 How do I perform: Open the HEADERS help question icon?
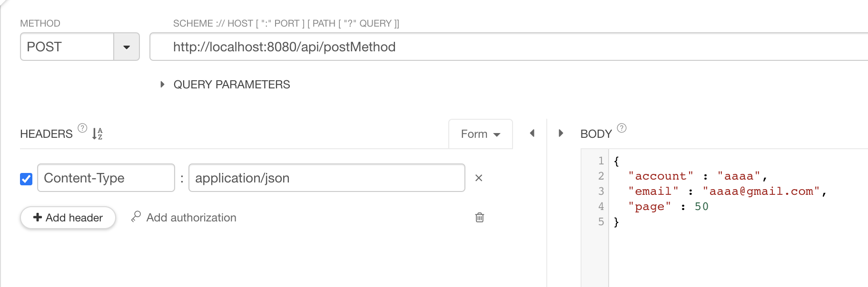(82, 128)
